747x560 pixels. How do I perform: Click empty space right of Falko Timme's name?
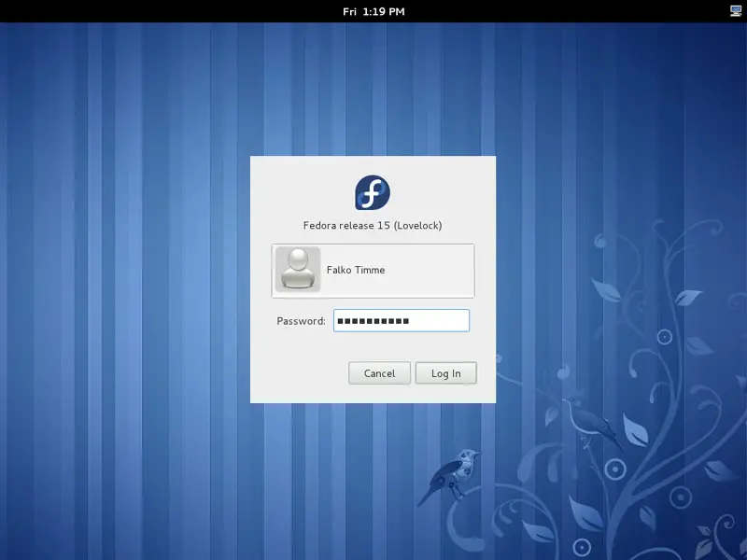[430, 270]
